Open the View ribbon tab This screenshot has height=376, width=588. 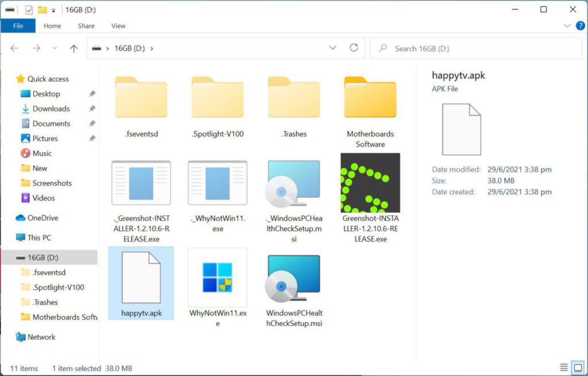tap(118, 25)
